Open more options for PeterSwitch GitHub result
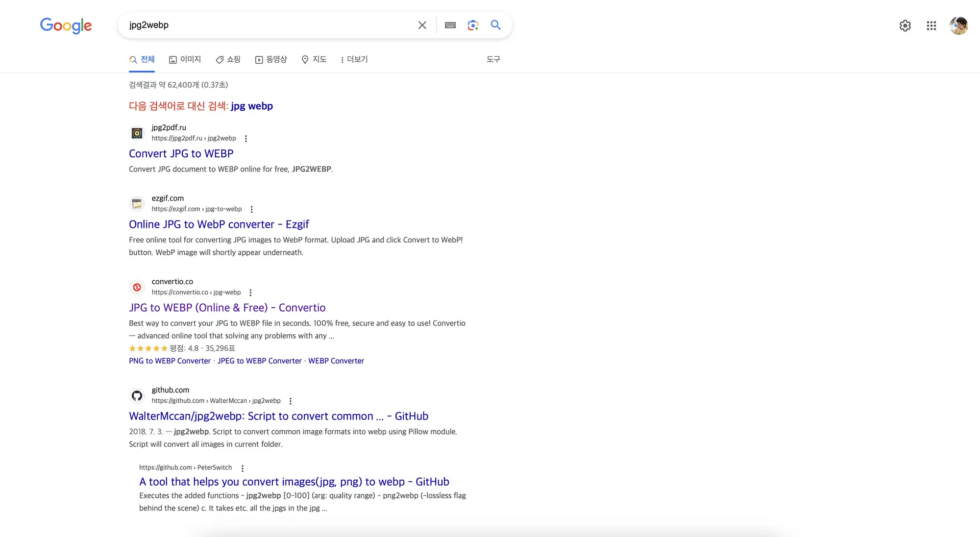The height and width of the screenshot is (537, 980). click(x=243, y=468)
